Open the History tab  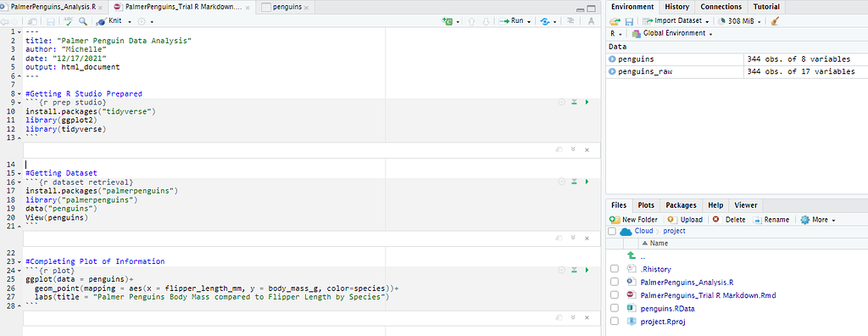coord(677,7)
